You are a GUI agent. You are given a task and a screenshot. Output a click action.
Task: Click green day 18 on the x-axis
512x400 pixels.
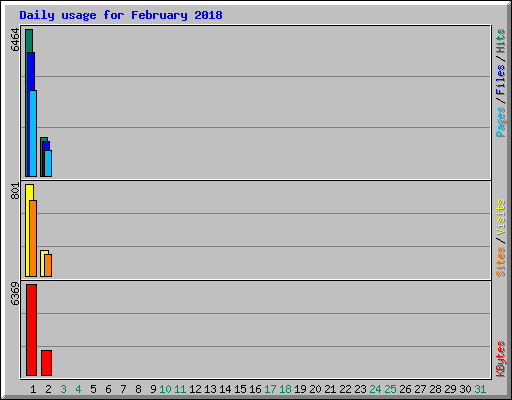tap(285, 389)
